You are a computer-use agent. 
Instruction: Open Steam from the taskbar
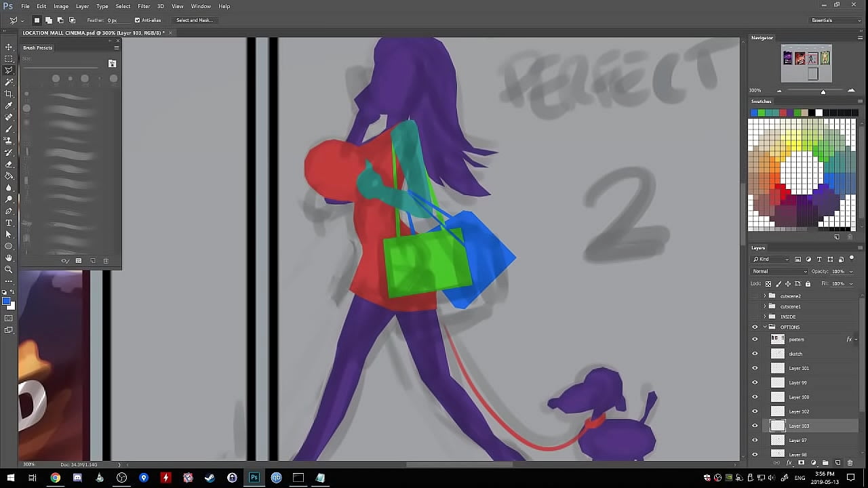click(210, 478)
